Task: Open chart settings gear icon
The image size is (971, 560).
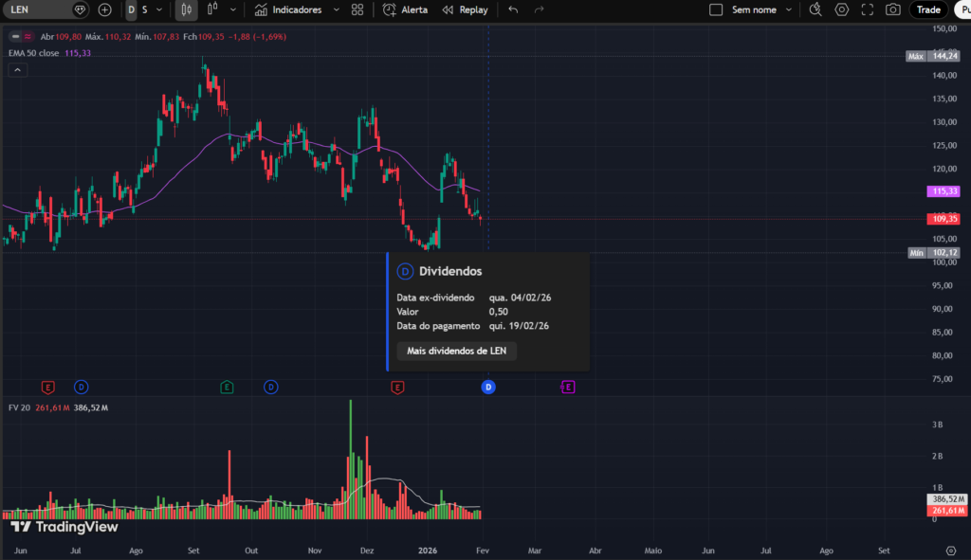Action: [x=841, y=9]
